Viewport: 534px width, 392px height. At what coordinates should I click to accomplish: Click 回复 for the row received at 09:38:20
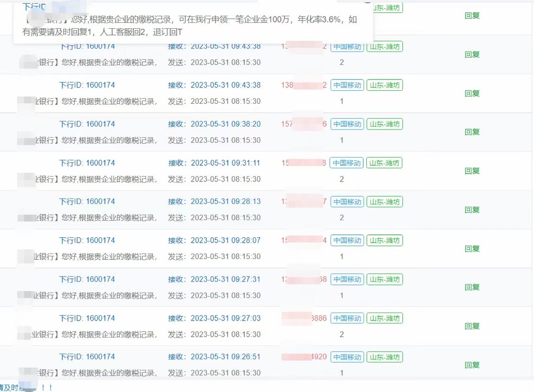[472, 132]
